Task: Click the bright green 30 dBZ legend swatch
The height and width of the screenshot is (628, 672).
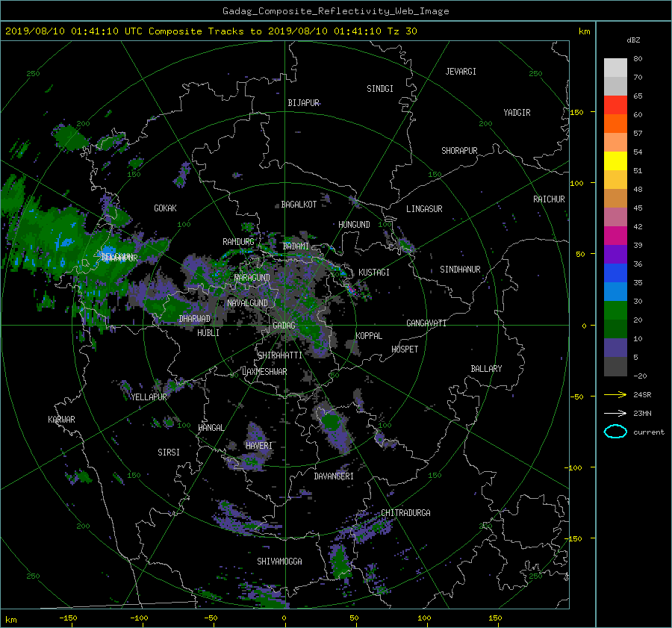Action: 615,311
